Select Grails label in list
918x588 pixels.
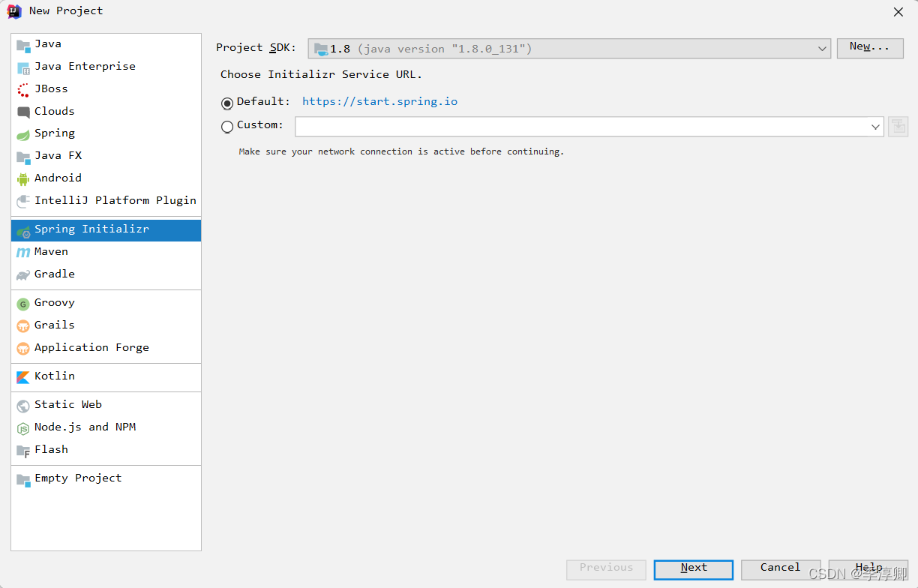click(54, 325)
